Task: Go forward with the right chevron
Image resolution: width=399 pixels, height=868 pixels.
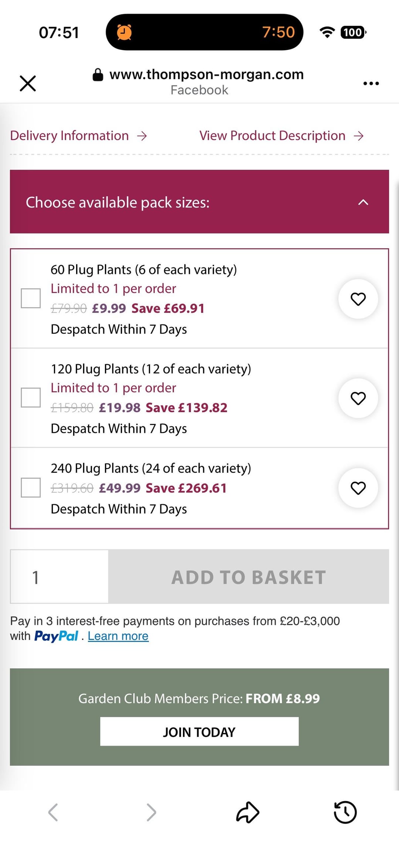Action: point(151,812)
